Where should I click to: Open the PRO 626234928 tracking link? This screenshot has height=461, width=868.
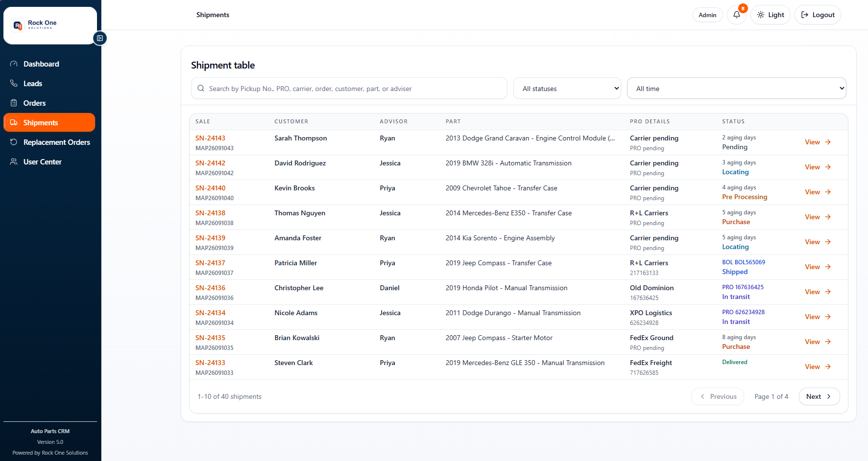(743, 312)
